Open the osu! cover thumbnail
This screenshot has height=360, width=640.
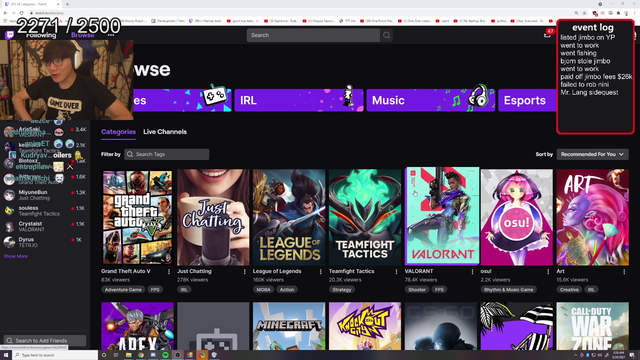517,217
